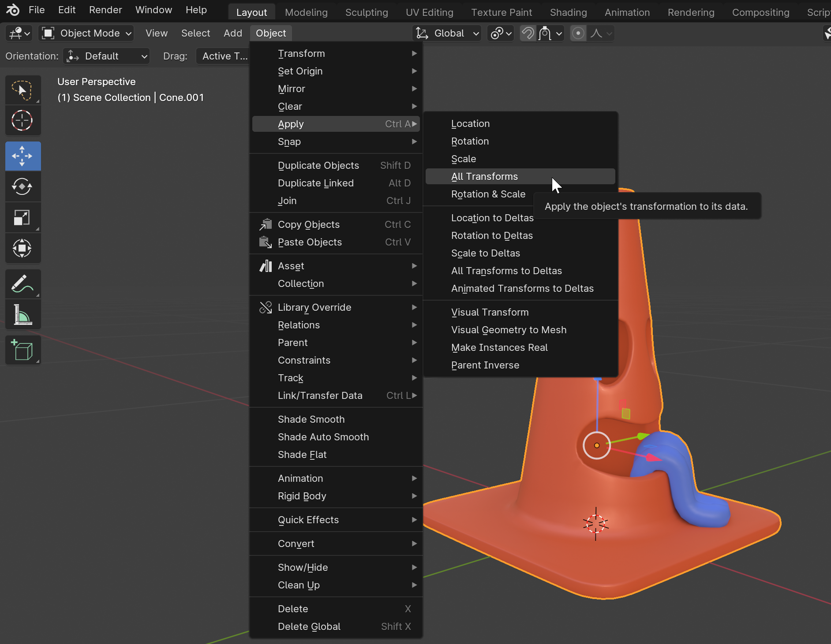Viewport: 831px width, 644px height.
Task: Open the View menu in viewport header
Action: (157, 33)
